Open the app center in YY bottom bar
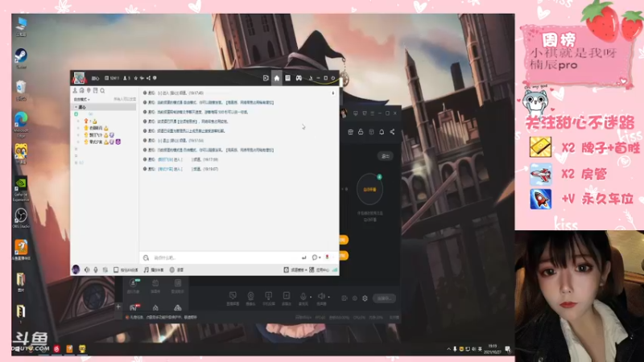The width and height of the screenshot is (644, 362). [319, 269]
